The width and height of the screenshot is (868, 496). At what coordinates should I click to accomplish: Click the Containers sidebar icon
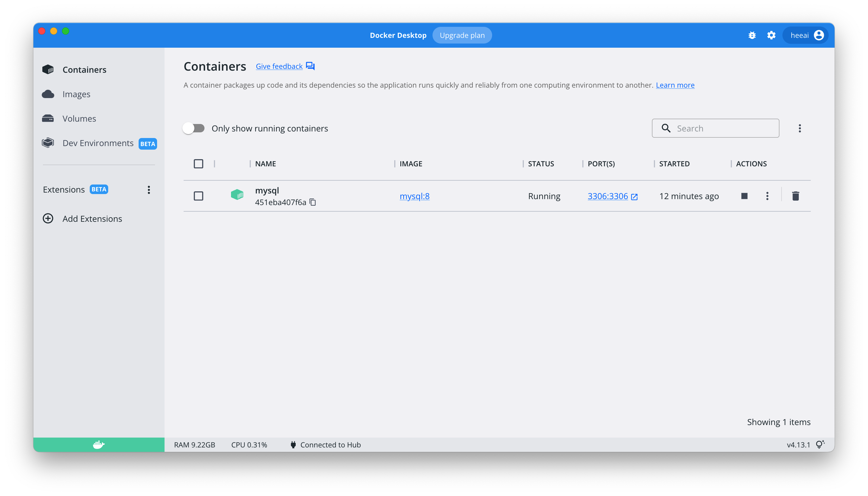(x=48, y=69)
